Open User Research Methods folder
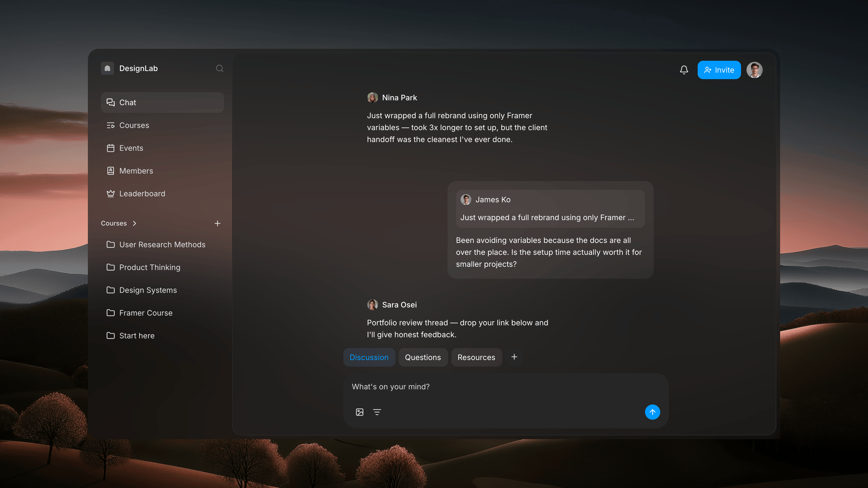 162,245
